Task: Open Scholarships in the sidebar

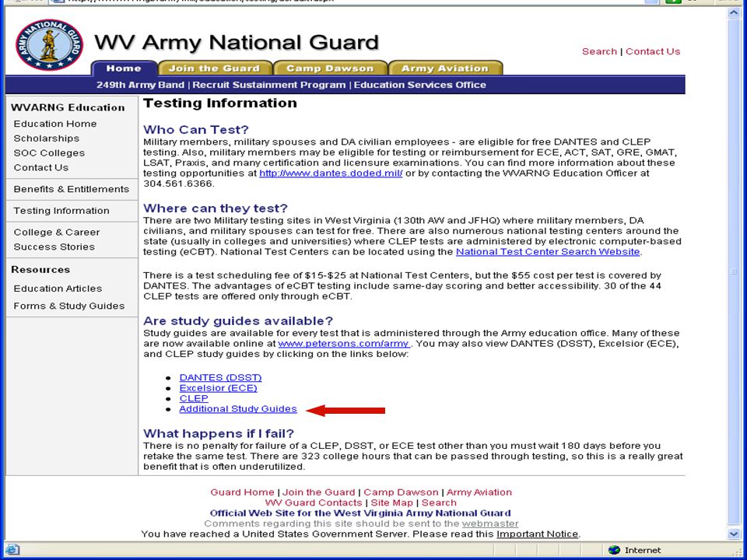Action: (47, 138)
